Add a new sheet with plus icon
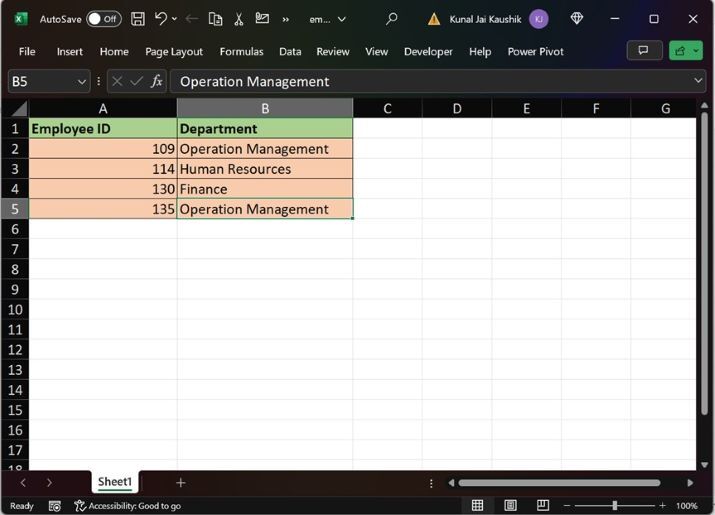Screen dimensions: 715x515 (x=181, y=483)
